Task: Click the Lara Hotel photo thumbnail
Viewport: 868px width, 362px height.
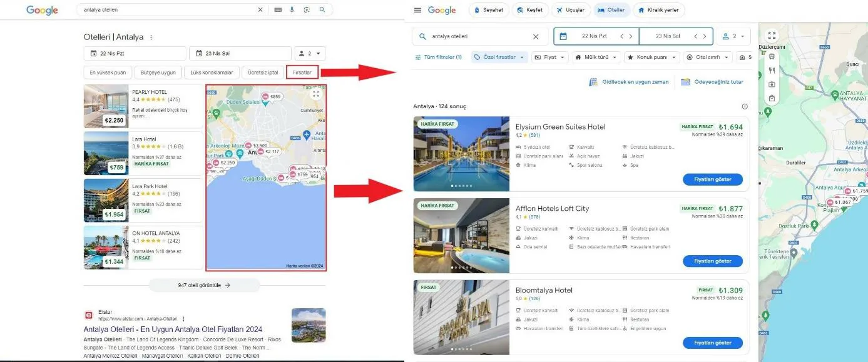Action: 106,153
